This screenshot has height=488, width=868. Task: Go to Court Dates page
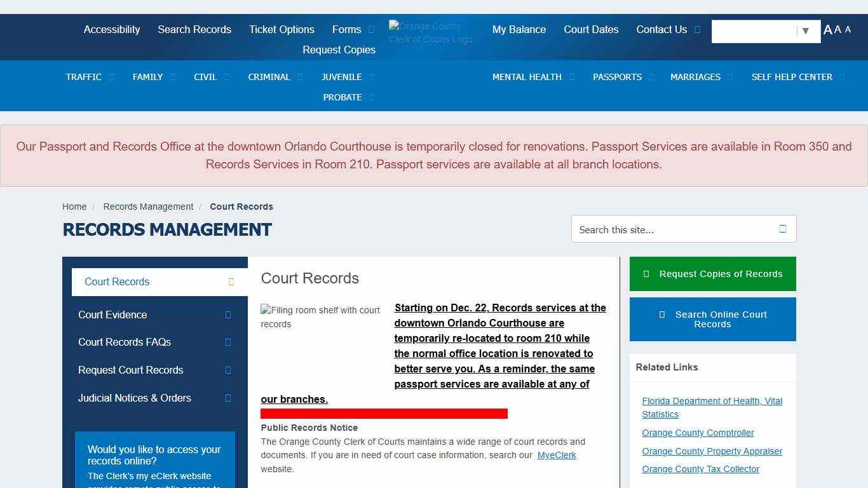click(591, 29)
